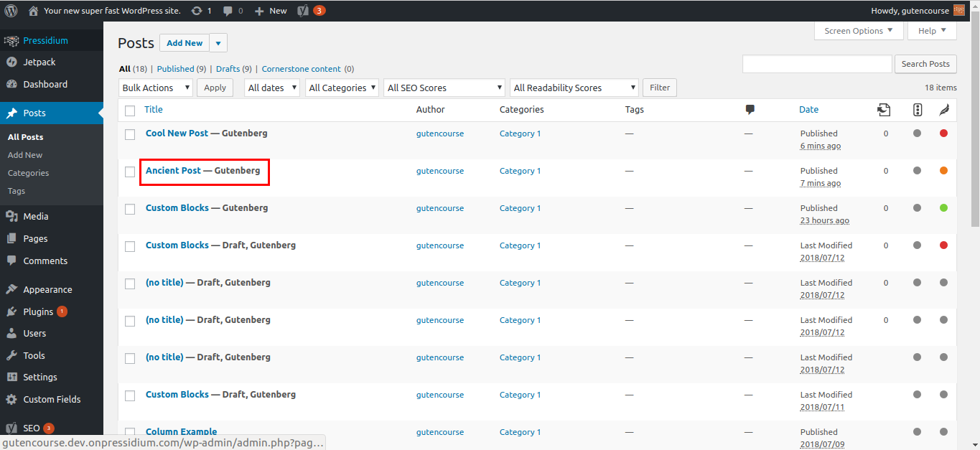Viewport: 980px width, 450px height.
Task: Click the red readability dot for Cool New Post
Action: tap(943, 133)
